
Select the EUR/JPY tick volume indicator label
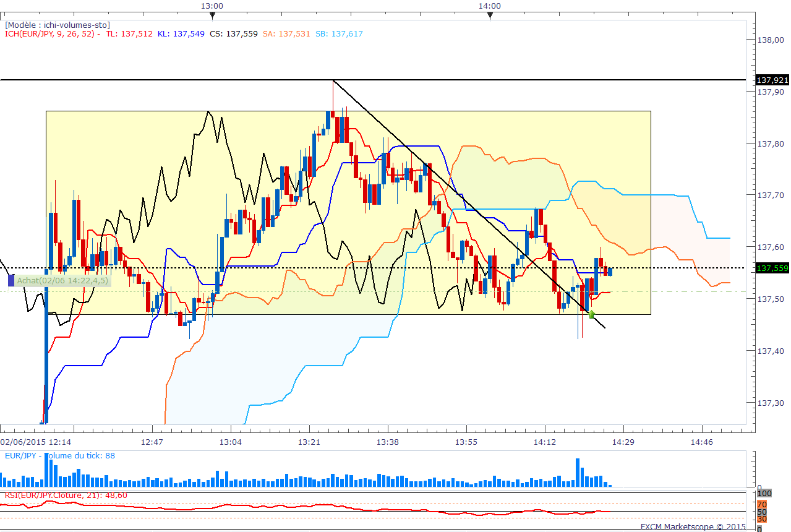click(60, 456)
